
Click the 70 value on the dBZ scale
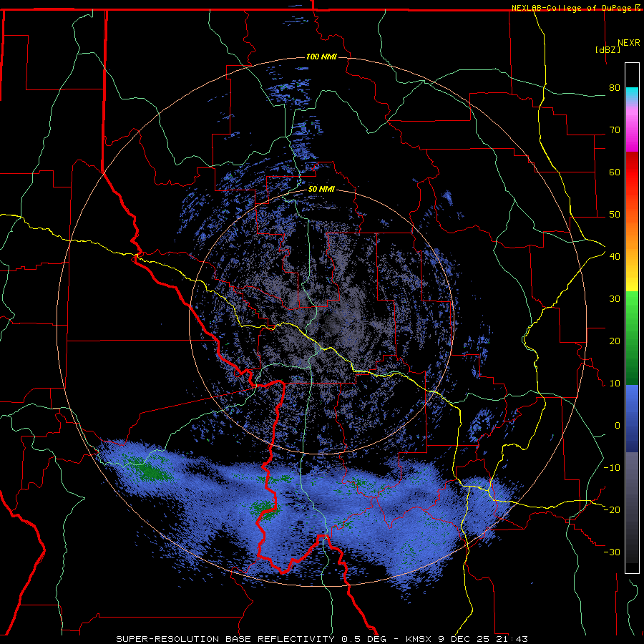point(615,130)
